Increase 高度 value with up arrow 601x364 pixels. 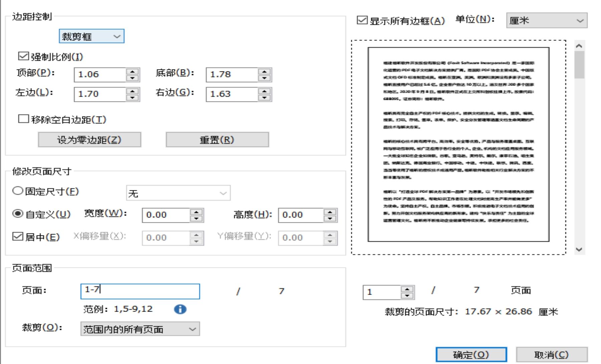pyautogui.click(x=330, y=212)
